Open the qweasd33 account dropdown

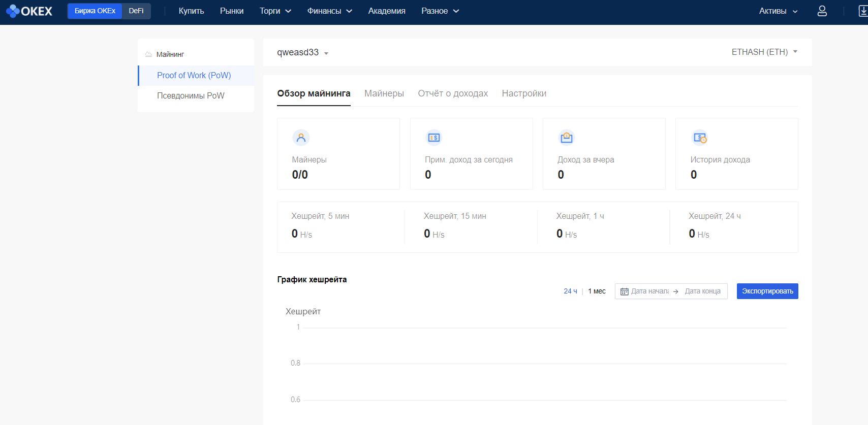coord(302,52)
